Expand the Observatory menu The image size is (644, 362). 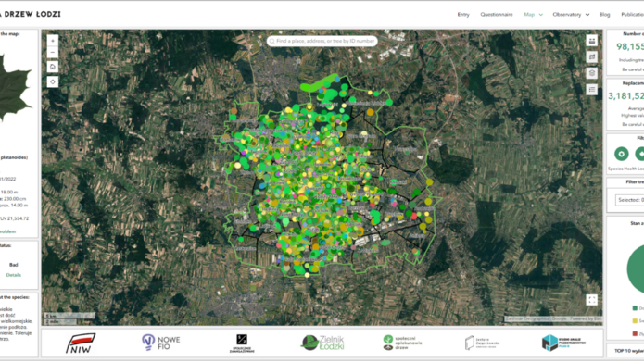(x=571, y=15)
